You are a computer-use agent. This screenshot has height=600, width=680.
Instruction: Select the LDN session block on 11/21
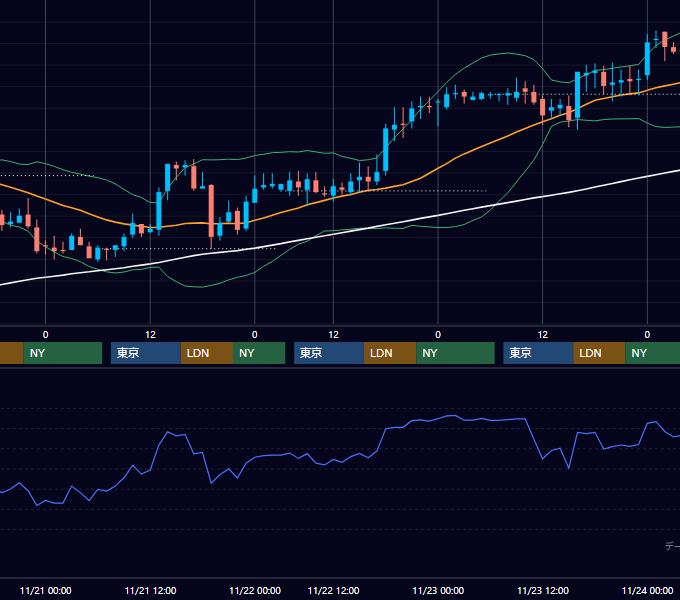[207, 353]
